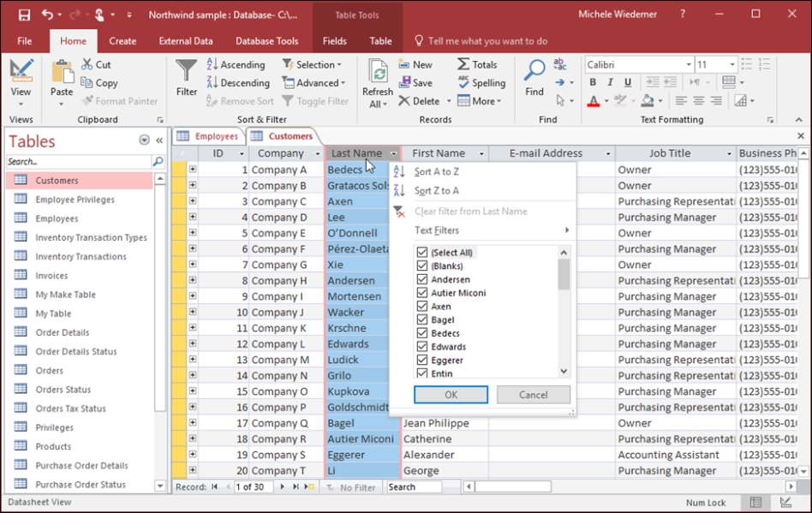Sort the column Descending from the ribbon
The width and height of the screenshot is (812, 513).
pyautogui.click(x=238, y=82)
